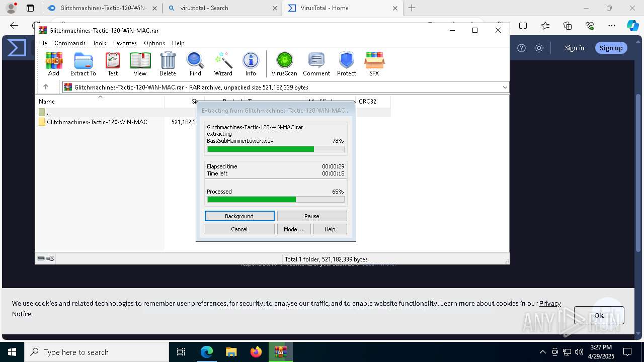Open the Copilot sidebar icon
644x362 pixels.
pos(632,26)
